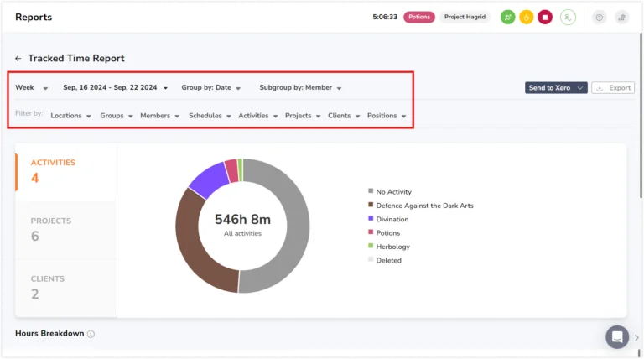Click the vertical page scrollbar
The image size is (644, 359).
click(x=641, y=115)
